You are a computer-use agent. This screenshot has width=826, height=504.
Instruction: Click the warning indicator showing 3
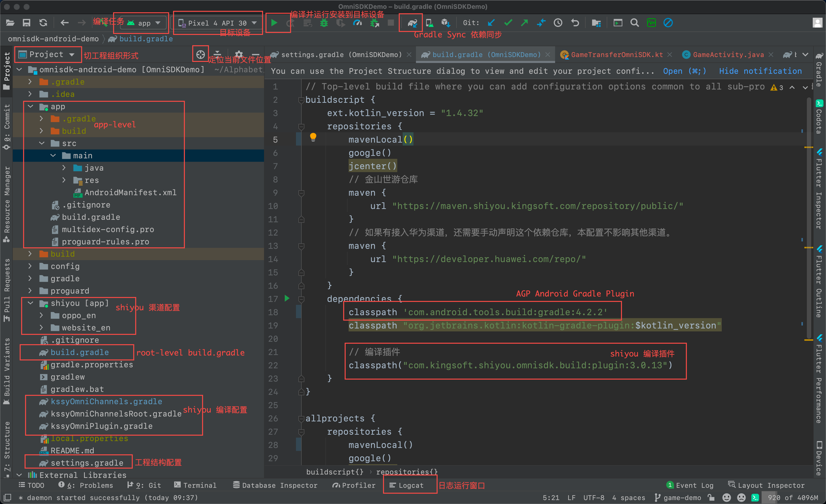(777, 87)
